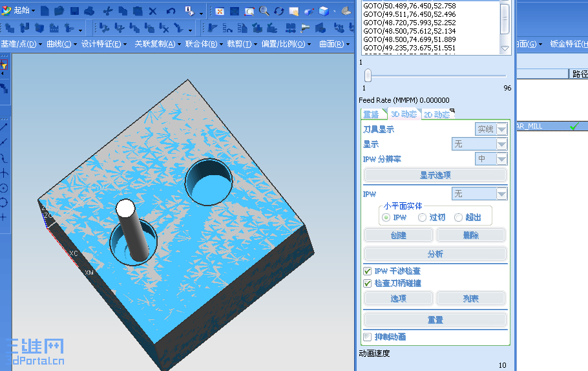
Task: Open the 刀具显示 dropdown showing 实线
Action: tap(491, 129)
